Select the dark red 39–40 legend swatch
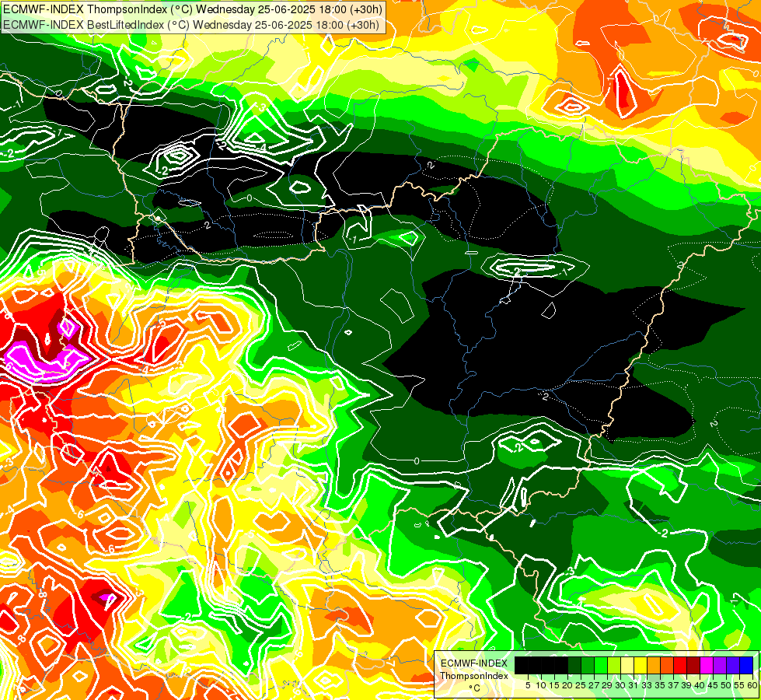 coord(693,666)
